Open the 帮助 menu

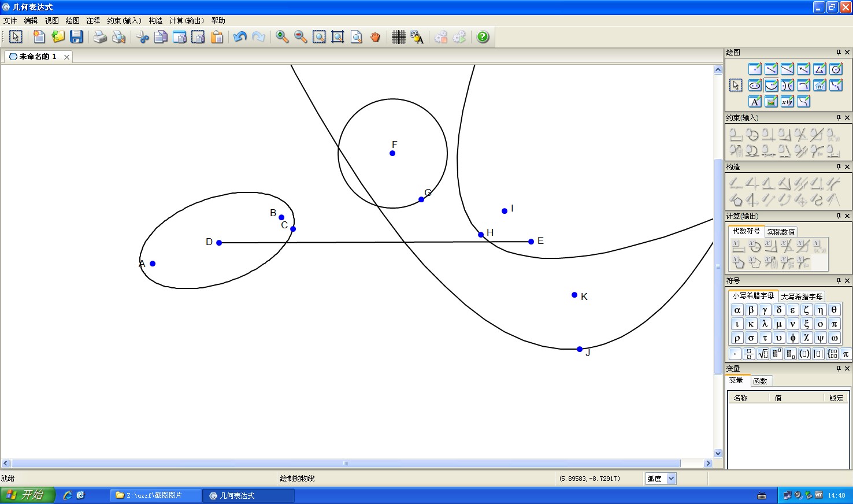218,20
